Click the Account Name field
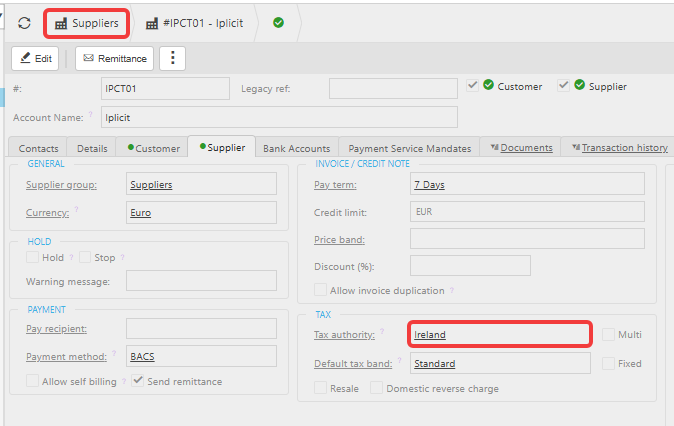674x426 pixels. point(279,117)
